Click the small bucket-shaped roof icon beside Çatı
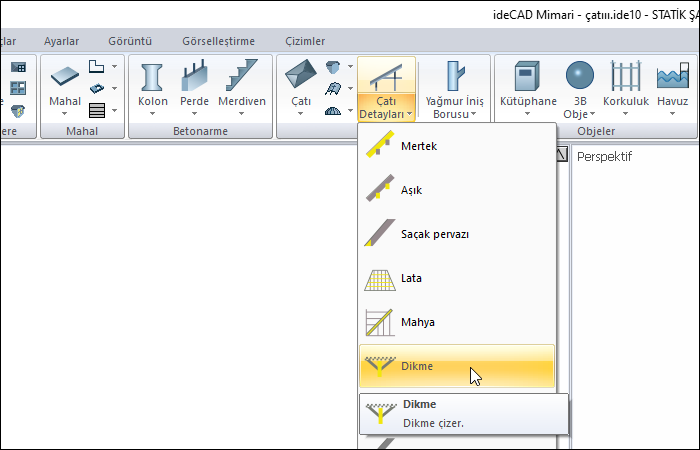Viewport: 700px width, 450px height. 333,67
